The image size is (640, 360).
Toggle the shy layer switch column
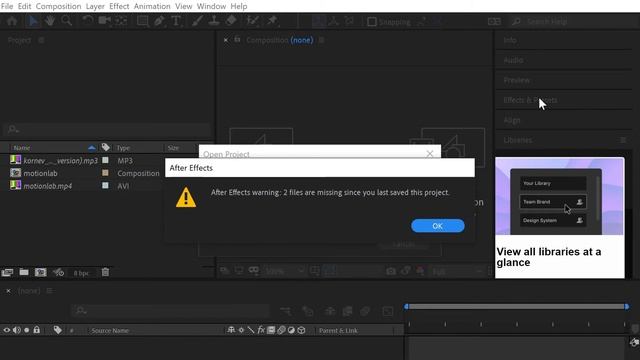pyautogui.click(x=231, y=330)
